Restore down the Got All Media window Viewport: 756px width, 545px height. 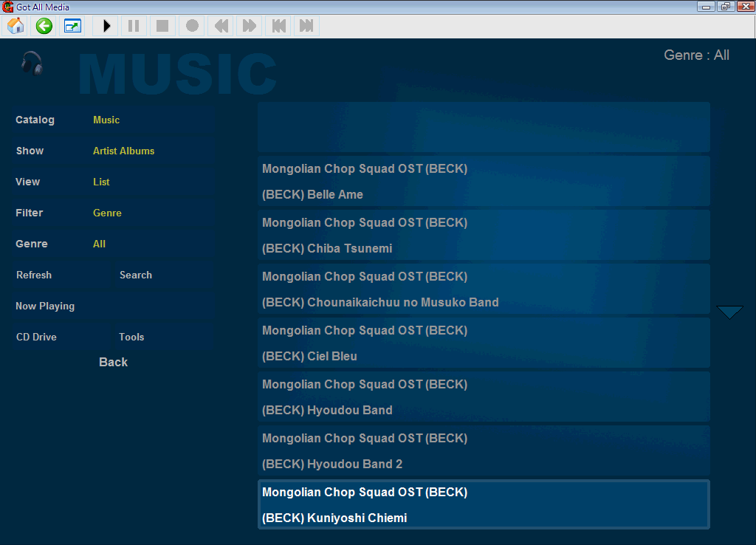tap(725, 6)
